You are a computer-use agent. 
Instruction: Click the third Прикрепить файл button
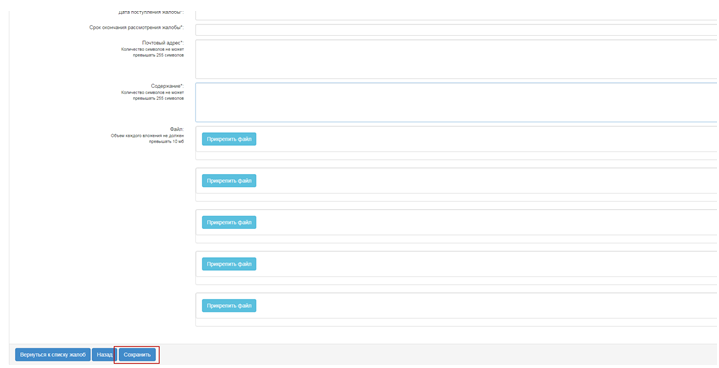(x=229, y=222)
